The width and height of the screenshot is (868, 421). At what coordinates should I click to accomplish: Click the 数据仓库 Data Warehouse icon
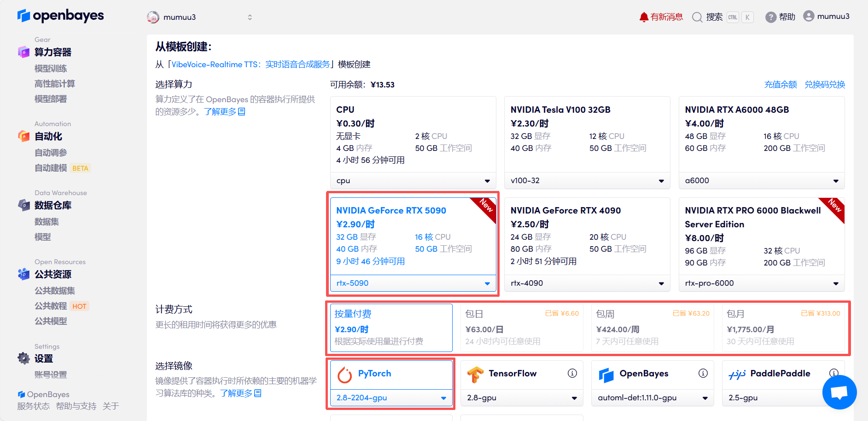point(23,205)
